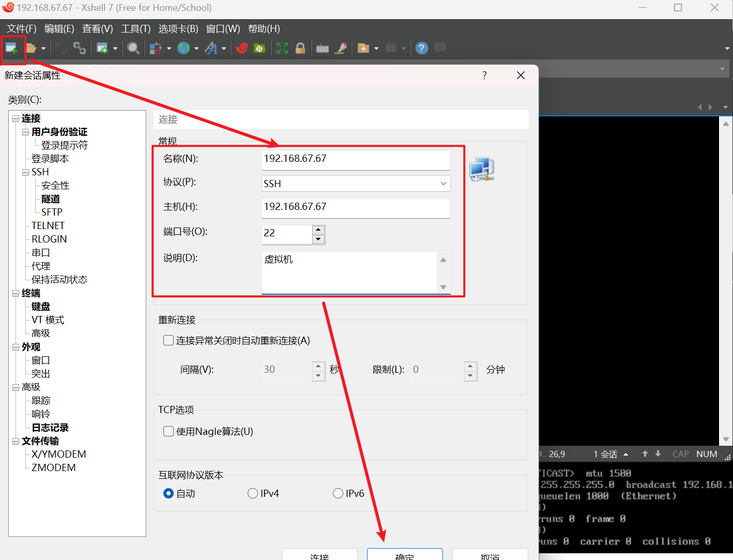Click the keyboard Key Mapping icon

pyautogui.click(x=323, y=49)
